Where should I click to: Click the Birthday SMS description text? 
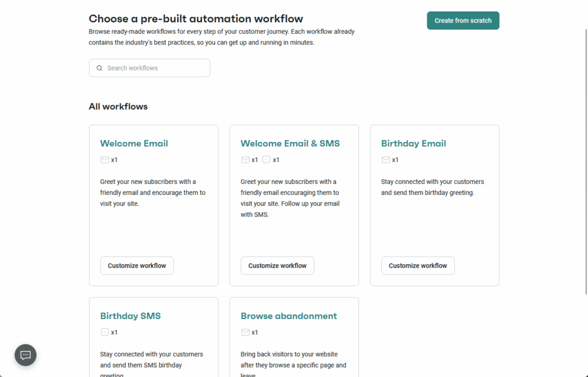click(152, 363)
